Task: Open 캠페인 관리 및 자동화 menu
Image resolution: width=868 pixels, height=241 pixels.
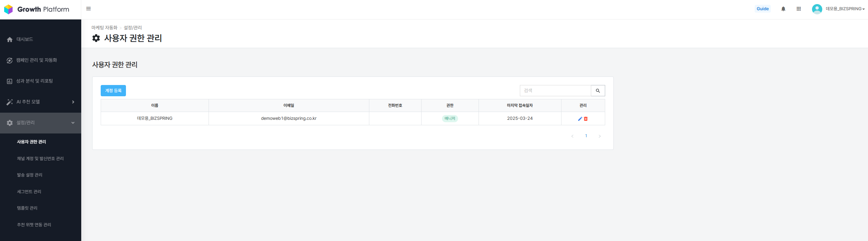Action: click(37, 60)
